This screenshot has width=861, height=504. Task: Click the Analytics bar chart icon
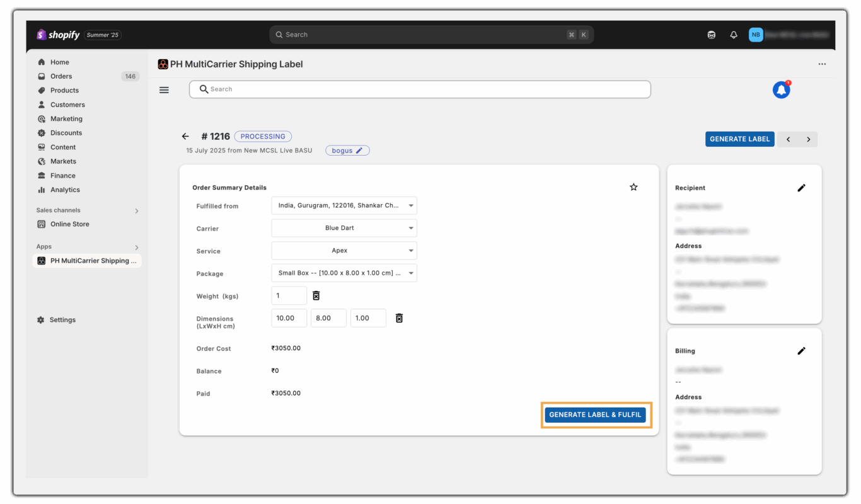pyautogui.click(x=42, y=190)
